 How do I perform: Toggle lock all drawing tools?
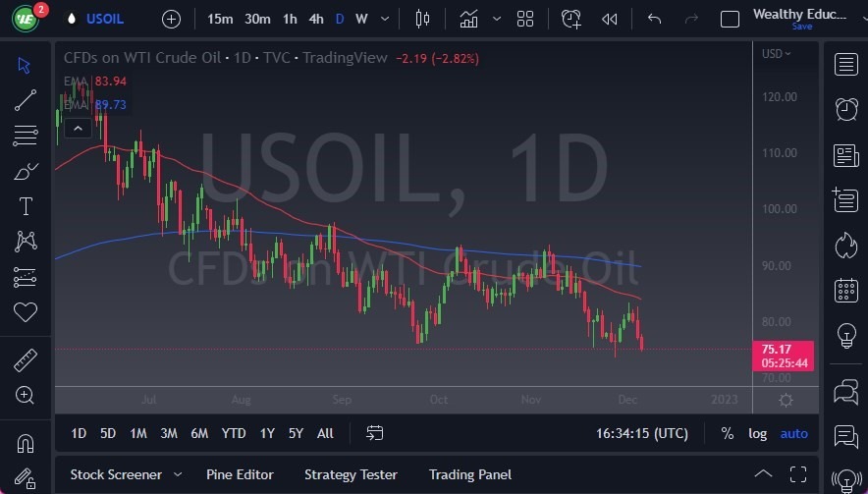pyautogui.click(x=26, y=478)
